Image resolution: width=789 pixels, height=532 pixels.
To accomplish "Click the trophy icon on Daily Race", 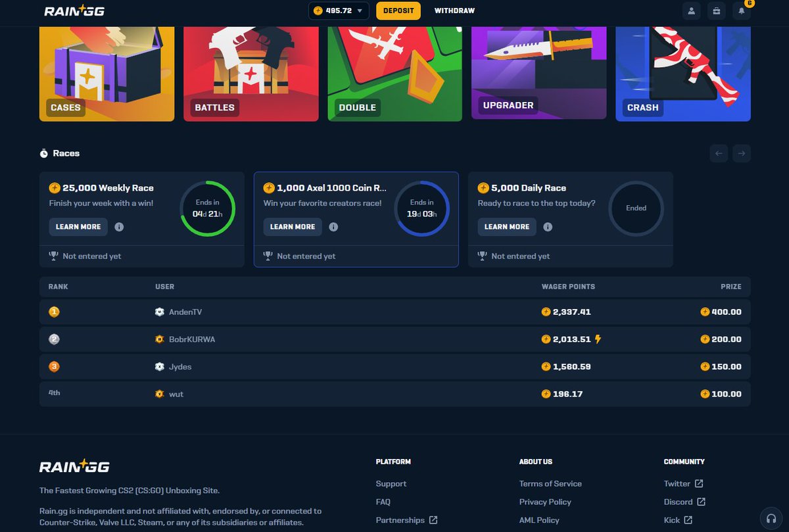I will [x=483, y=256].
